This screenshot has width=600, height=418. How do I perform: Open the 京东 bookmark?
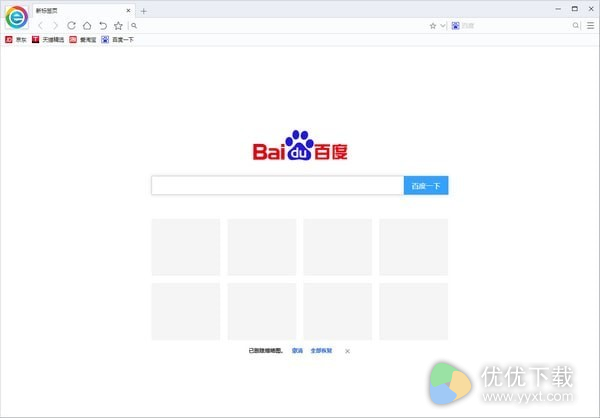click(16, 39)
